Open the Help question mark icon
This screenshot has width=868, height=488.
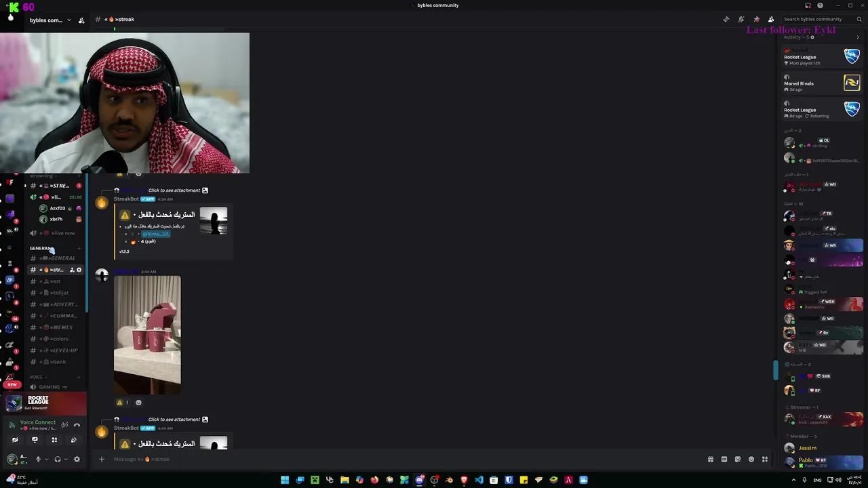point(820,5)
